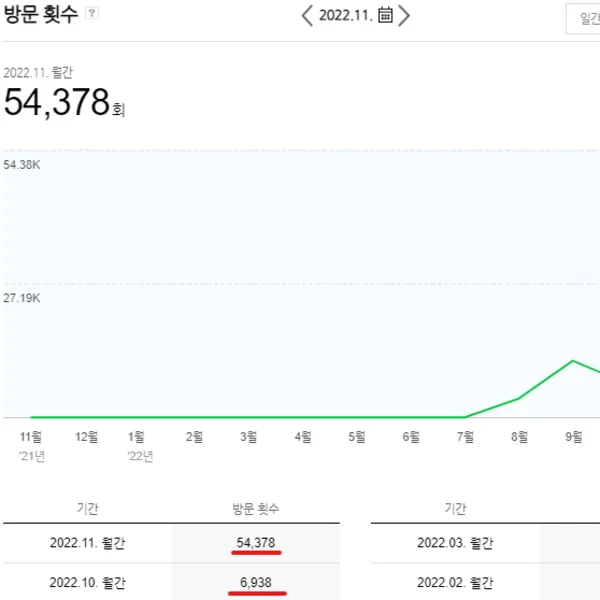
Task: Click the 1월 '22년 axis label
Action: (x=140, y=445)
